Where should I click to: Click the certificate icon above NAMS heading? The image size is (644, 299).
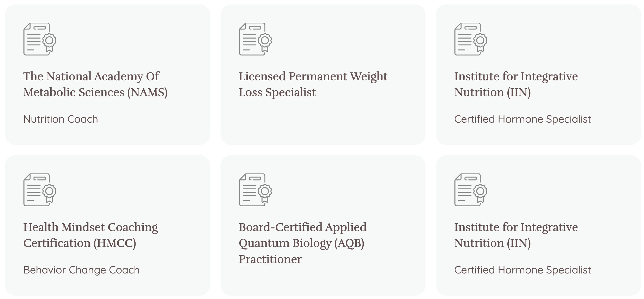[x=40, y=39]
